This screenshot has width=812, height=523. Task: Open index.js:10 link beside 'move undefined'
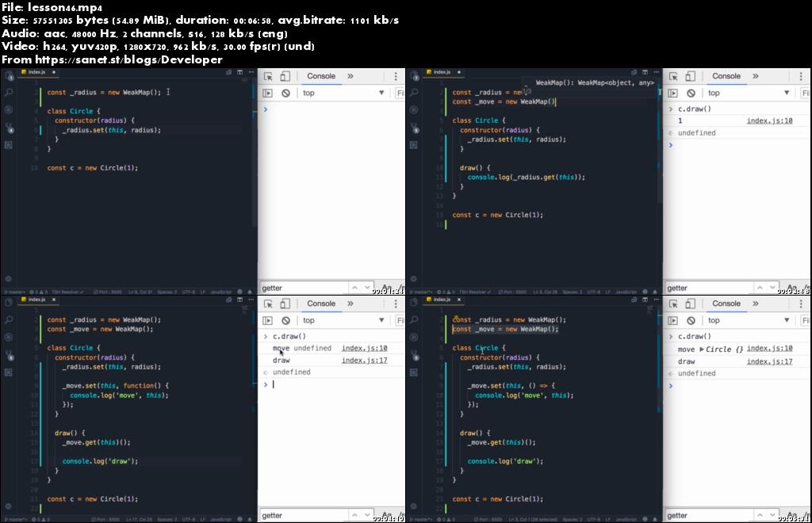(364, 348)
